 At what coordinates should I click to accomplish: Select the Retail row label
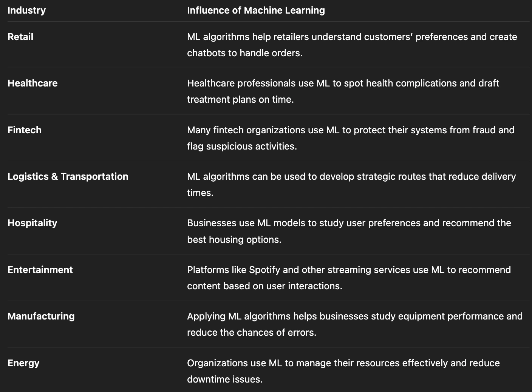pyautogui.click(x=20, y=37)
